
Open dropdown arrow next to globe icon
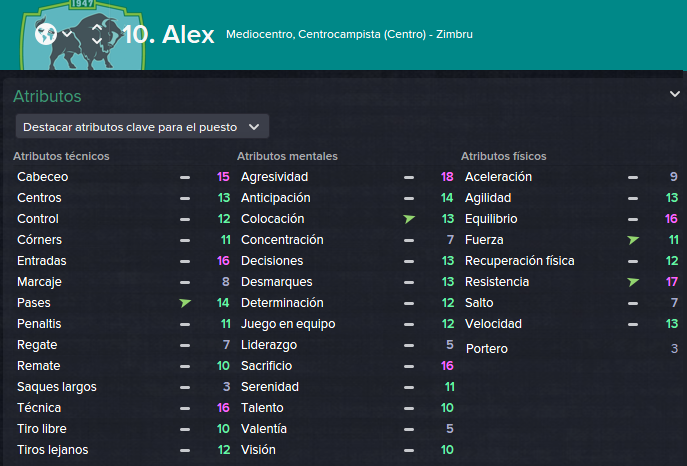point(67,34)
